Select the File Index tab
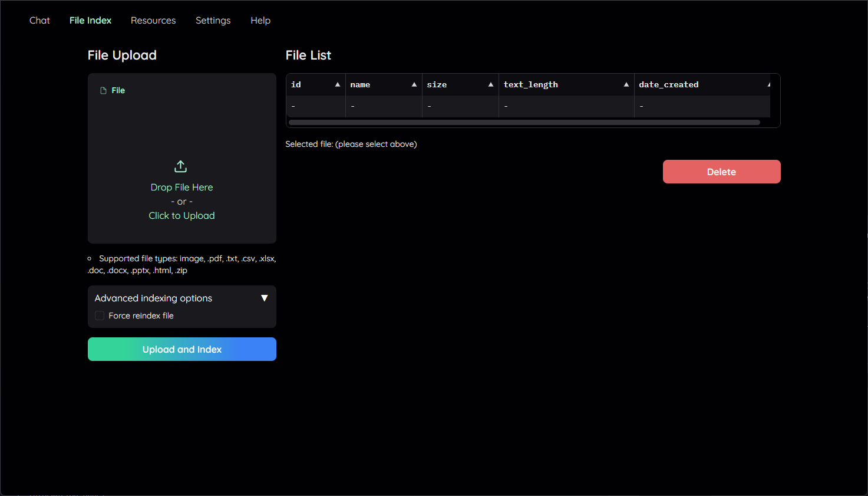Image resolution: width=868 pixels, height=496 pixels. (x=90, y=21)
